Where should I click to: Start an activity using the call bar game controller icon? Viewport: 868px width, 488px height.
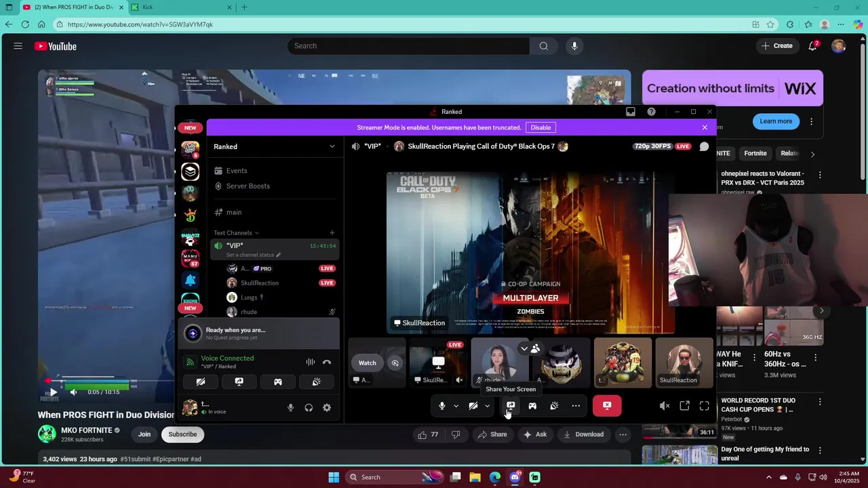532,406
